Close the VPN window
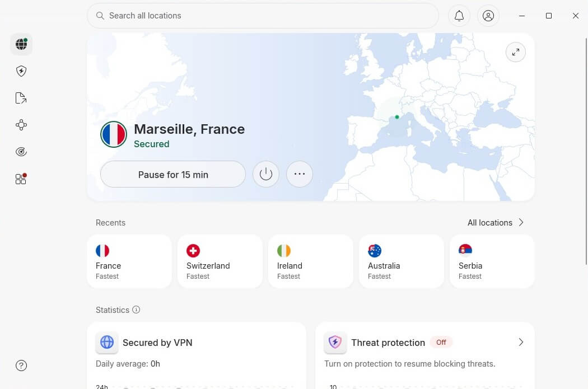Viewport: 588px width, 389px height. point(576,16)
